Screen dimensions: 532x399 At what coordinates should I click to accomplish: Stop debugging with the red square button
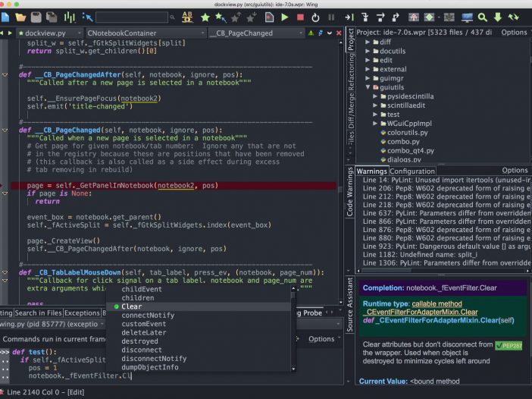coord(300,17)
